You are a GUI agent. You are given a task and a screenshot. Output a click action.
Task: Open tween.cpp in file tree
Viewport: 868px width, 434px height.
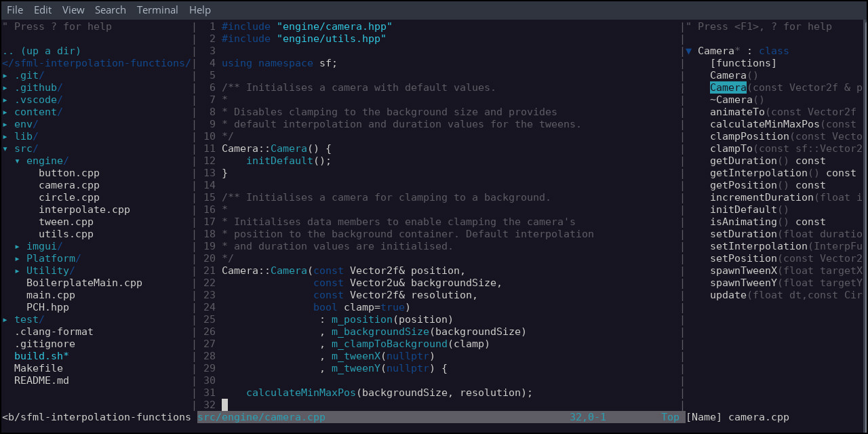tap(66, 222)
